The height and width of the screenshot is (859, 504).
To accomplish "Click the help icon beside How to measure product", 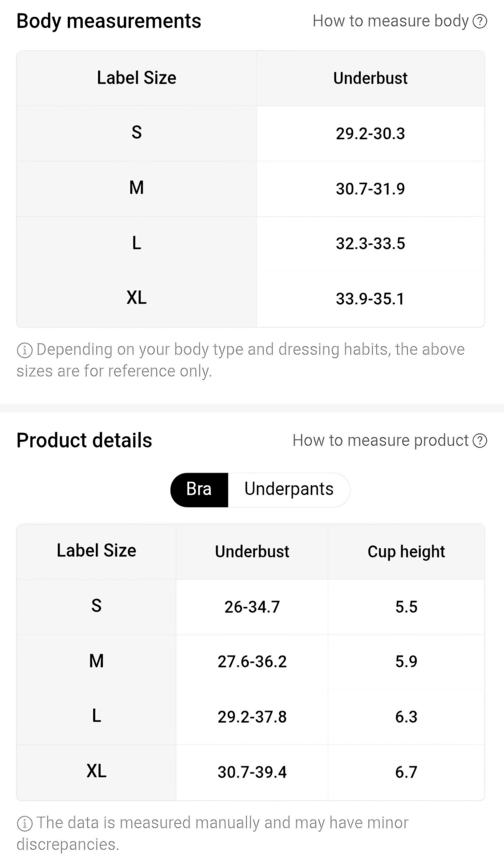I will point(480,440).
